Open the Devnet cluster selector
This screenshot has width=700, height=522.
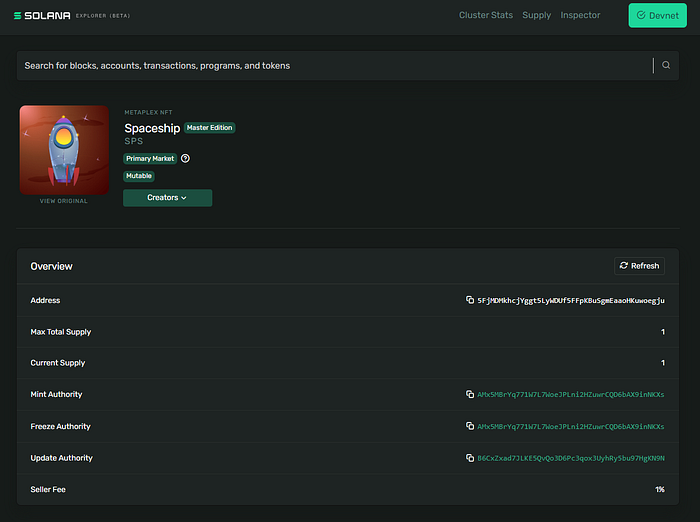click(x=657, y=16)
